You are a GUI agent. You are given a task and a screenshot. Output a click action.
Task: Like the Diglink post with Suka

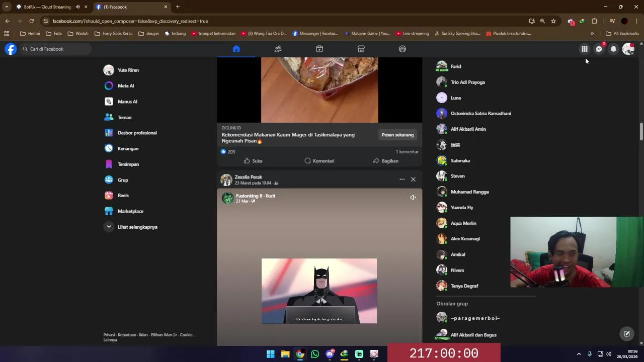[x=253, y=161]
